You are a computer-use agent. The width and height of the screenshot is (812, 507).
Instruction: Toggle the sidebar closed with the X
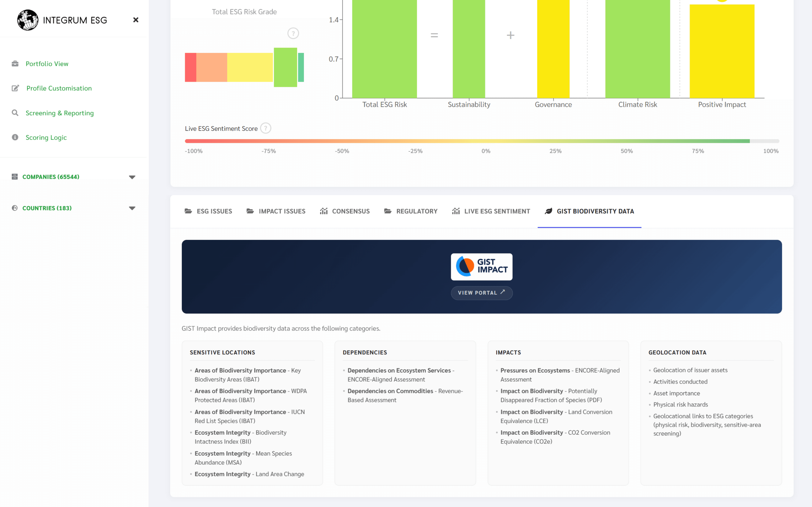tap(136, 20)
